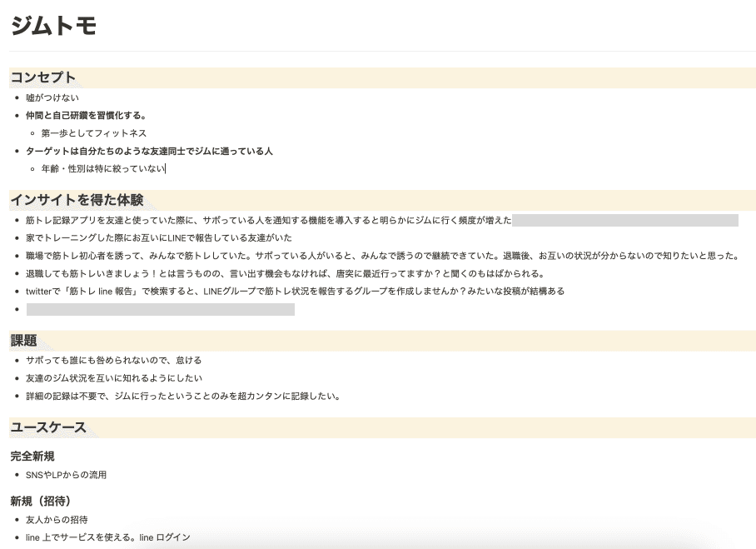Place cursor in 嘘がつけない bullet
The width and height of the screenshot is (756, 549).
pyautogui.click(x=52, y=97)
